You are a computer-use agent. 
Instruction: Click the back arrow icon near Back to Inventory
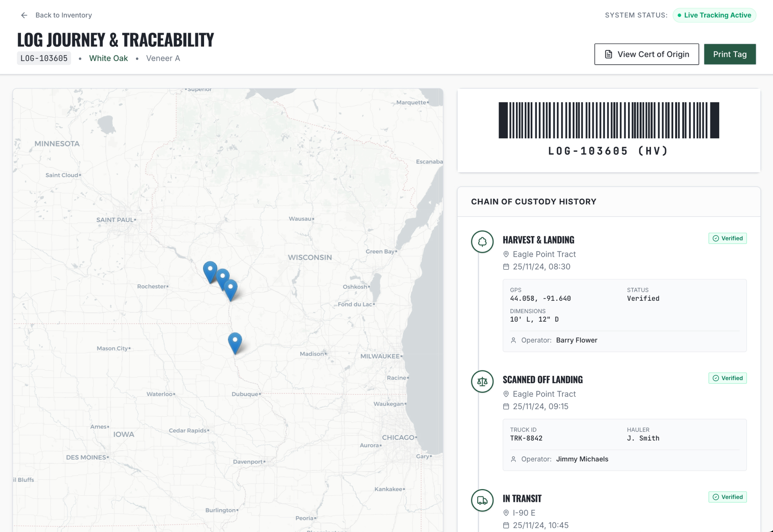pos(24,15)
